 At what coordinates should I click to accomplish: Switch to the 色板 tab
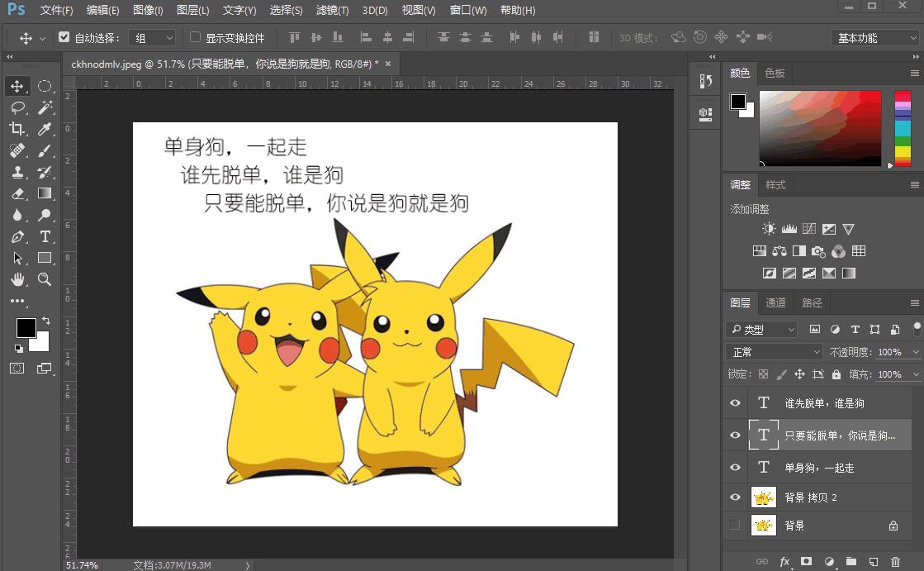point(775,73)
